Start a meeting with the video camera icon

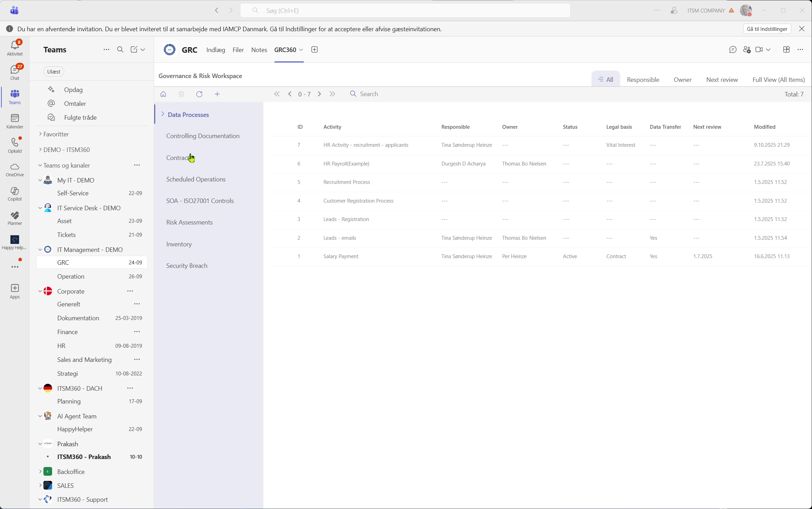759,50
